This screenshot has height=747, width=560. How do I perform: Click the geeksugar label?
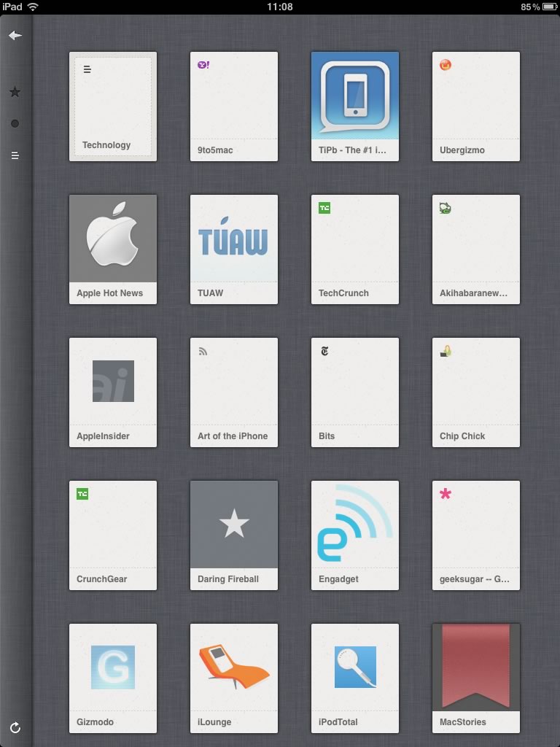coord(474,578)
